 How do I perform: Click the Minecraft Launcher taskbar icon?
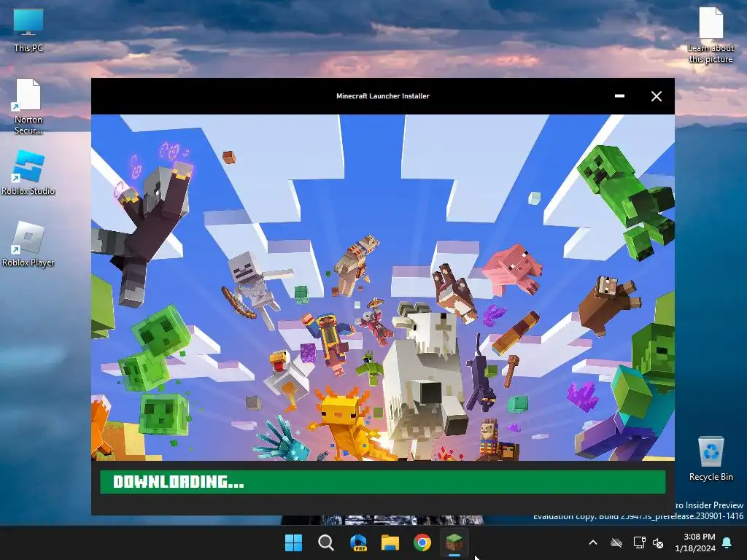(x=454, y=542)
